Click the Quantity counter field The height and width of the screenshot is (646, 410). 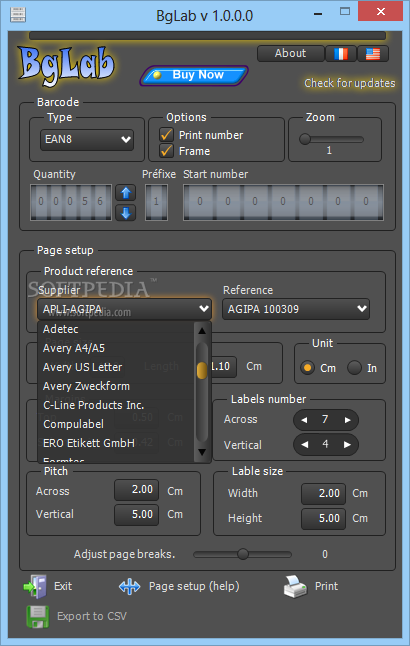tap(71, 202)
